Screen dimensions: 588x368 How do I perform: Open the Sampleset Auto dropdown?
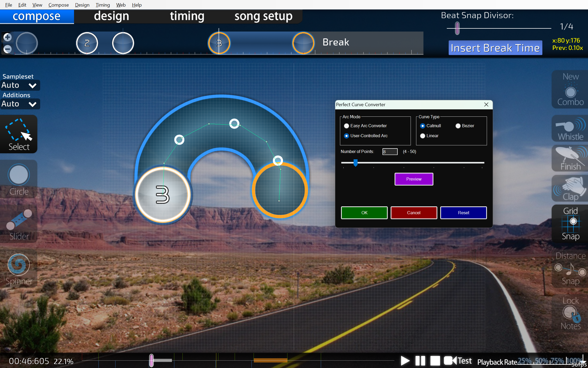(20, 85)
